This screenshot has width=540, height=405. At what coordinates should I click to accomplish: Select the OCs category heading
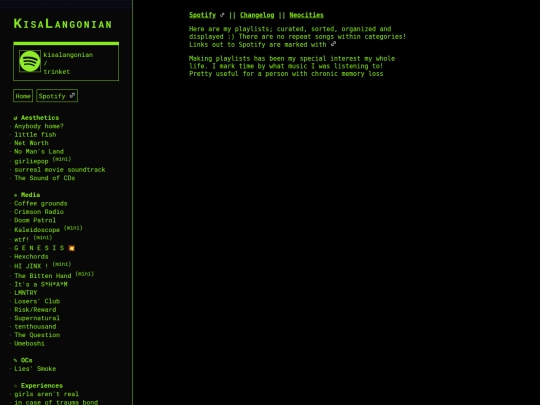[27, 360]
